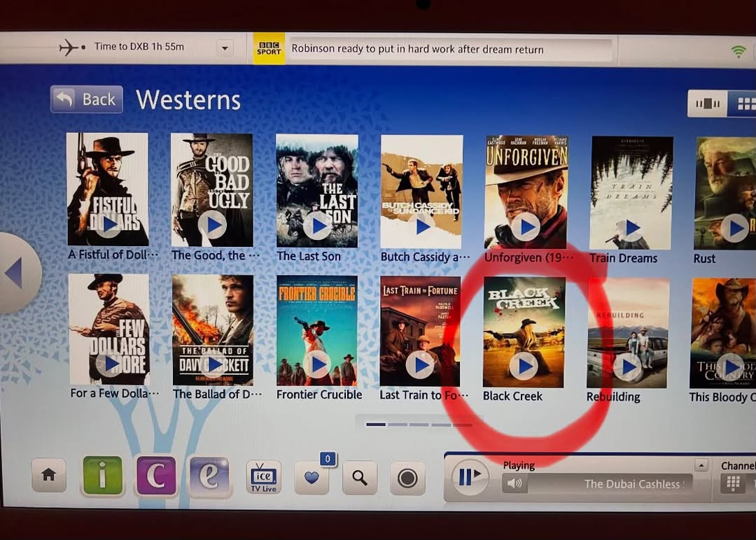Open the Entertainment section
756x540 pixels.
tap(209, 476)
